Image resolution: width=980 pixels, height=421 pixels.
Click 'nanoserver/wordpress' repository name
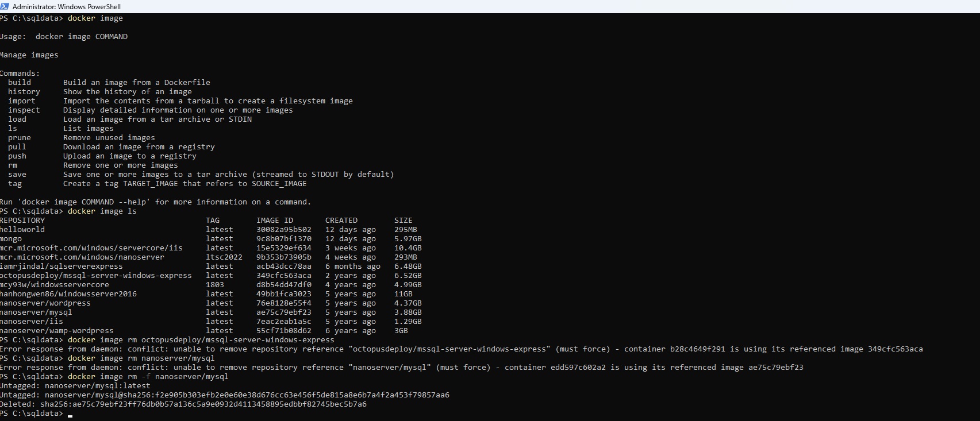pos(45,303)
